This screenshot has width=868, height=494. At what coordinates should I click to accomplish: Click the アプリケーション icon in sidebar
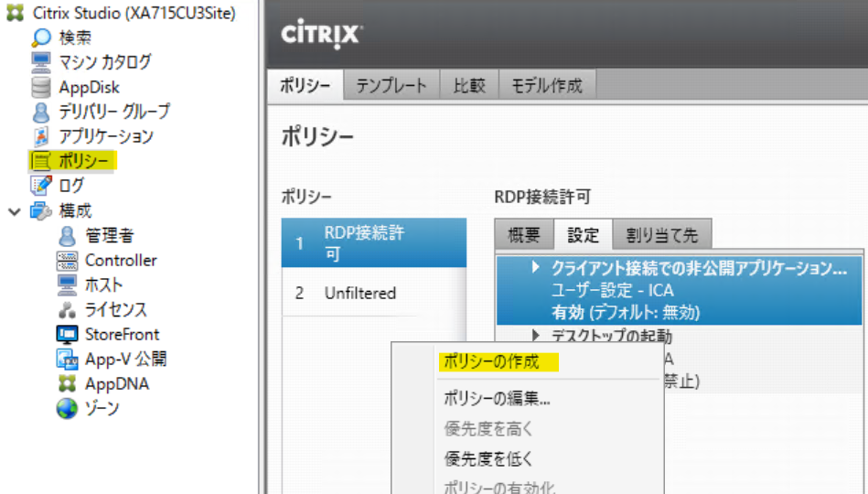[41, 137]
